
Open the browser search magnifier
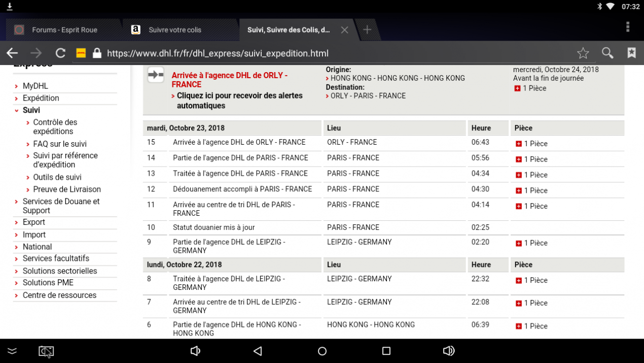pos(607,53)
